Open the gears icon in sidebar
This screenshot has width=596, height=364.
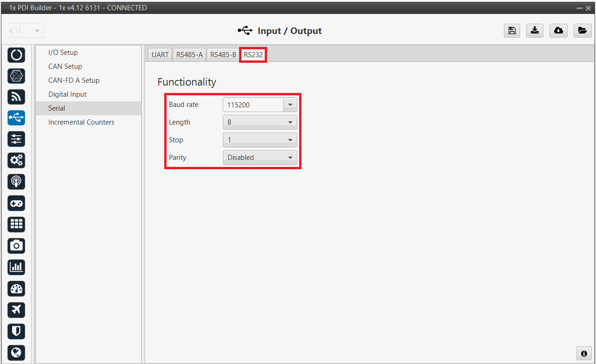click(x=16, y=160)
